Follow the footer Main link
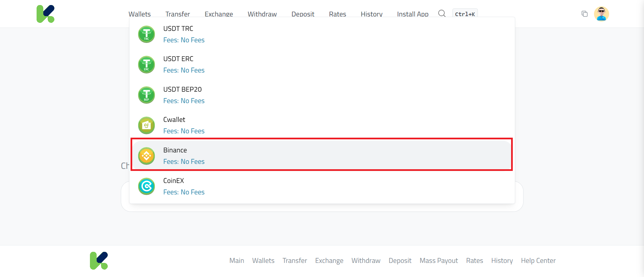Viewport: 644px width, 277px height. click(x=237, y=261)
